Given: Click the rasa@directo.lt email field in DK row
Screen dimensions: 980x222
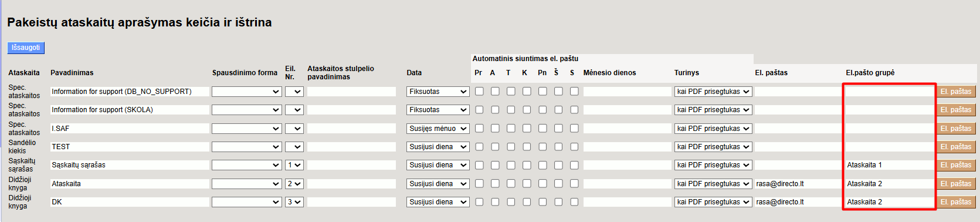Looking at the screenshot, I should [799, 202].
